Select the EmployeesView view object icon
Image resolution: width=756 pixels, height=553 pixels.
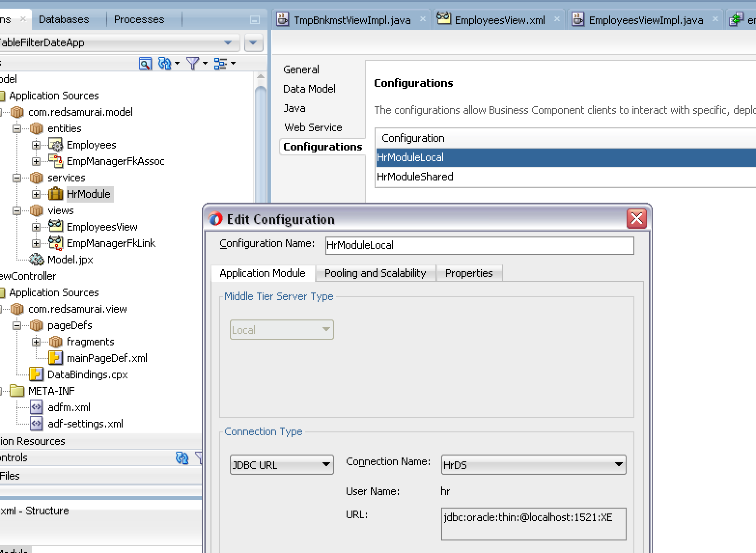pyautogui.click(x=55, y=227)
